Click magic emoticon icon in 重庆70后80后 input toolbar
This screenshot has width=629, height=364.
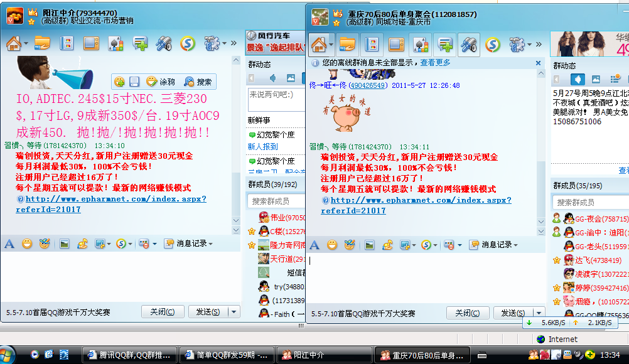point(350,245)
